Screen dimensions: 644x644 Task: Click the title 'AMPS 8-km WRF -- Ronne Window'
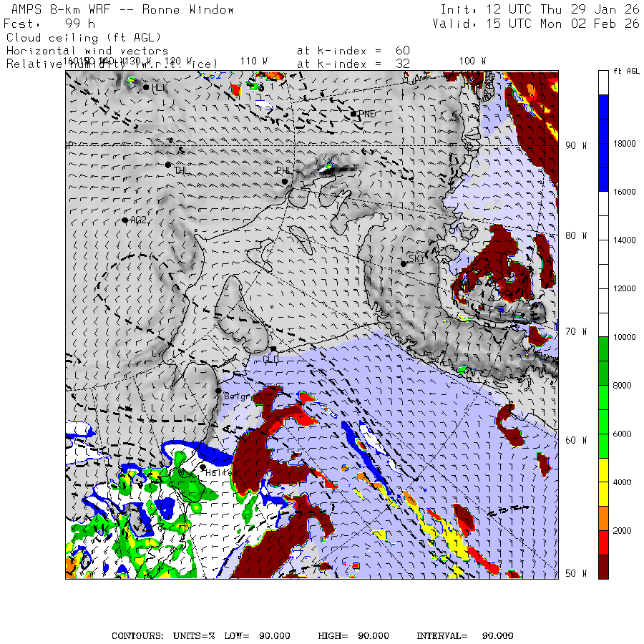[122, 9]
